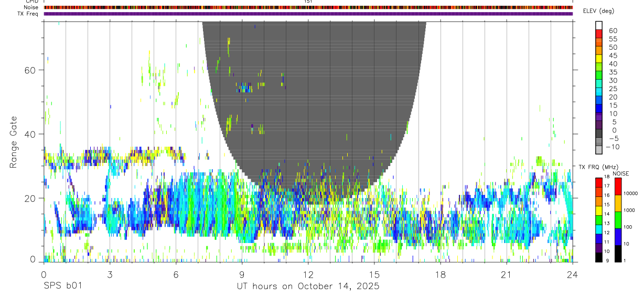Click the 25 value in ELEV legend
Viewport: 644px width, 297px height.
point(613,89)
